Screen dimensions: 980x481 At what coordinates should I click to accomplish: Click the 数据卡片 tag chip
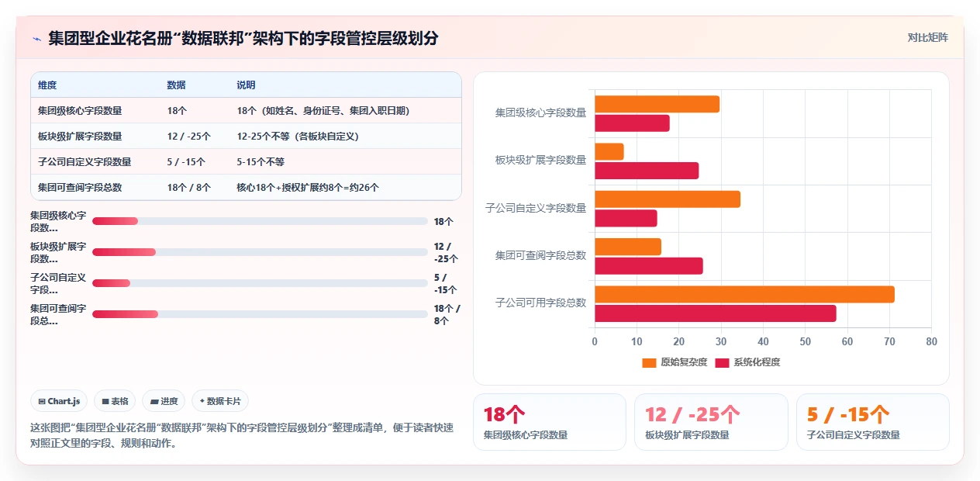220,401
